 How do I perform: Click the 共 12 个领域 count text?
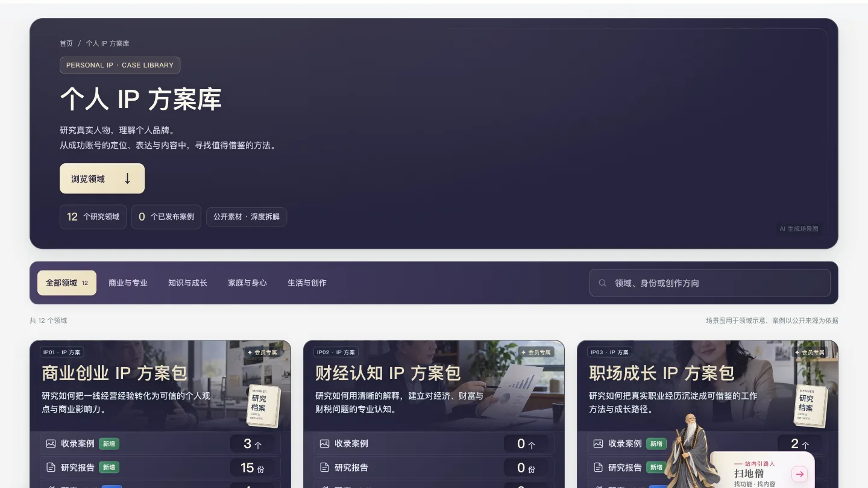tap(48, 321)
